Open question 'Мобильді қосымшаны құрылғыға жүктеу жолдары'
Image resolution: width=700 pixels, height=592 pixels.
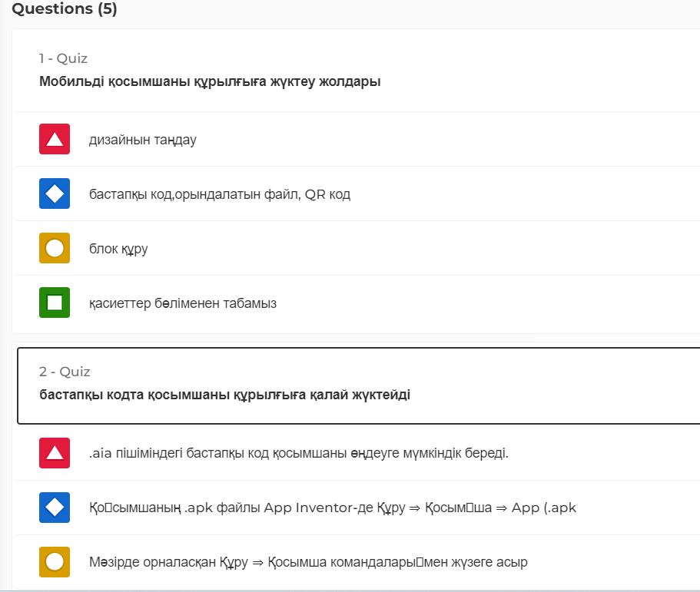[x=210, y=81]
